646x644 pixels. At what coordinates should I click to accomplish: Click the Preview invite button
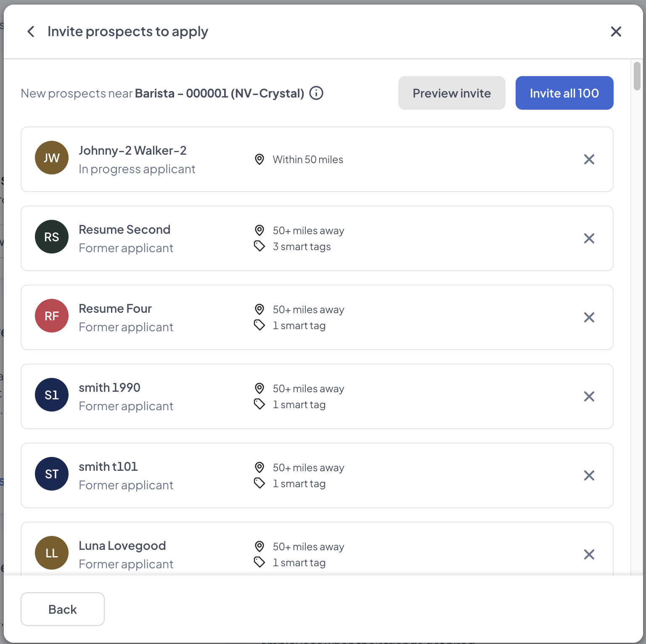tap(451, 93)
